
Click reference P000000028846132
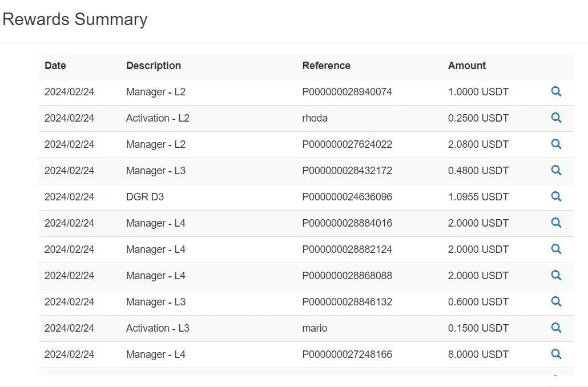(x=347, y=302)
